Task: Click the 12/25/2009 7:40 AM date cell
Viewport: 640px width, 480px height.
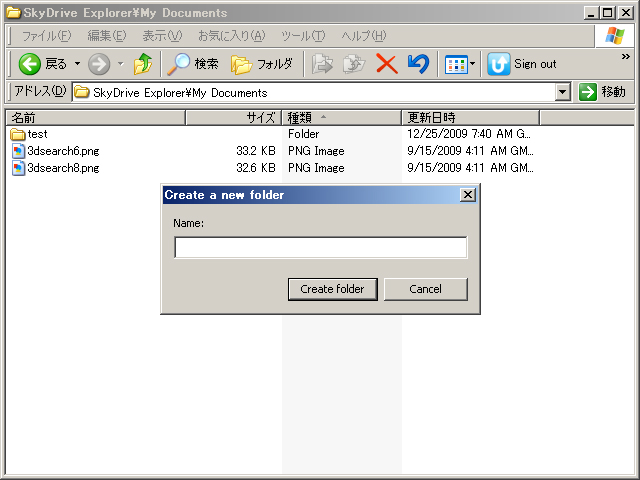Action: pos(469,134)
